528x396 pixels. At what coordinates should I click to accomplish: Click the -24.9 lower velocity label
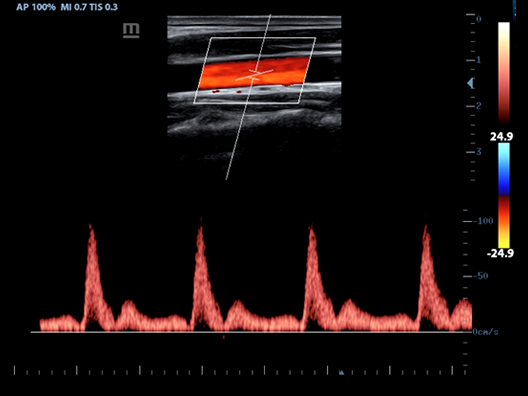pyautogui.click(x=500, y=253)
